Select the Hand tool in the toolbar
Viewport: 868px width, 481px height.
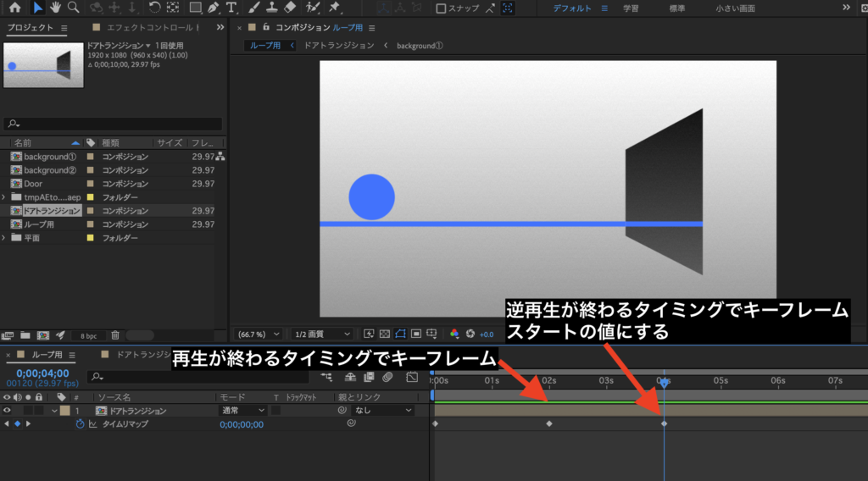coord(56,8)
